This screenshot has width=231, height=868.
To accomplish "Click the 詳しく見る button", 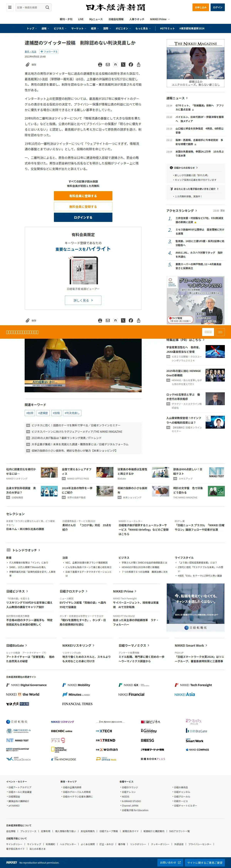I will click(x=83, y=300).
